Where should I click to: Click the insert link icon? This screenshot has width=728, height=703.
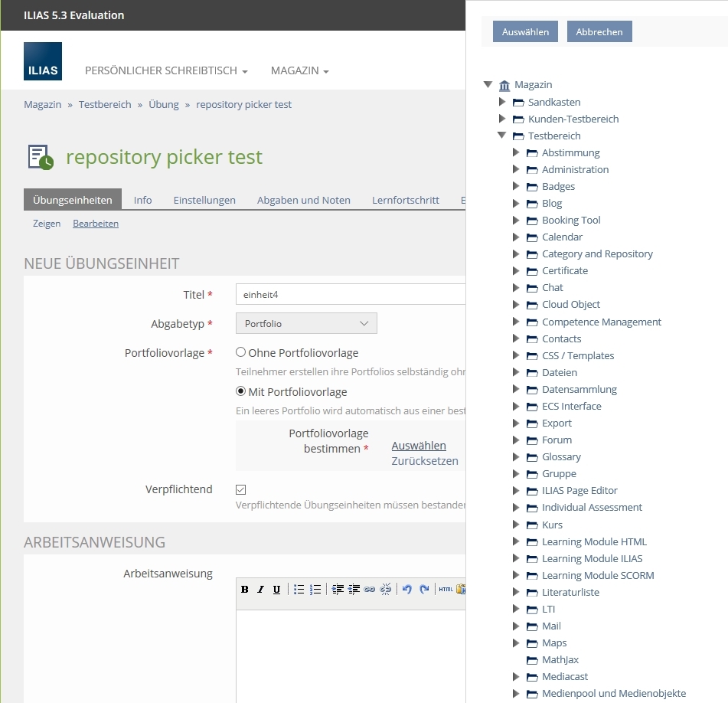click(370, 589)
